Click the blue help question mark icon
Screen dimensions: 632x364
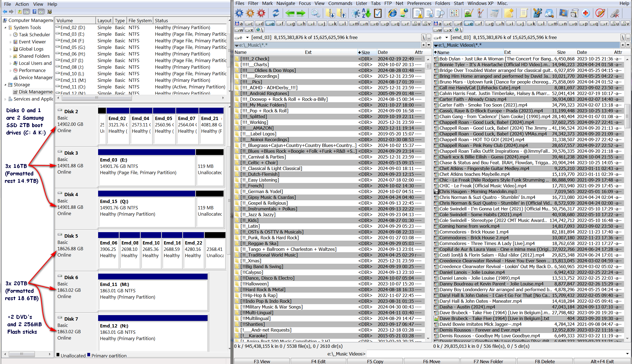[x=34, y=12]
